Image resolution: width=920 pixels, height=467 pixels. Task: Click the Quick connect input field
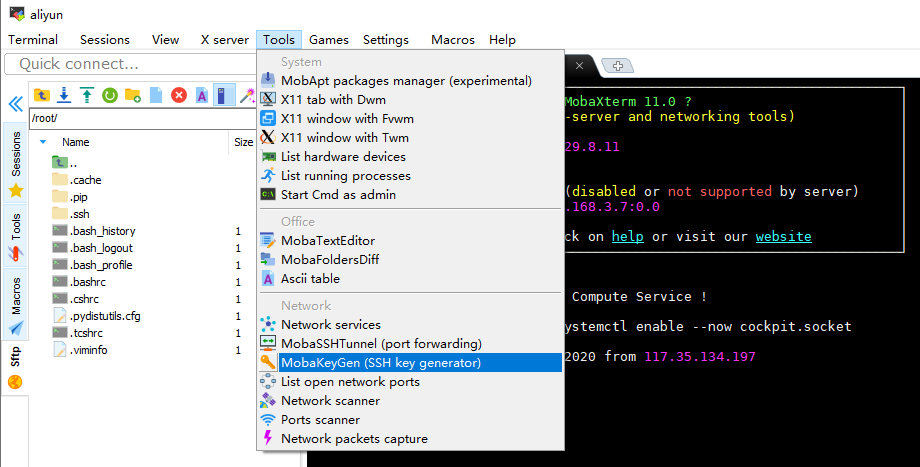tap(130, 64)
